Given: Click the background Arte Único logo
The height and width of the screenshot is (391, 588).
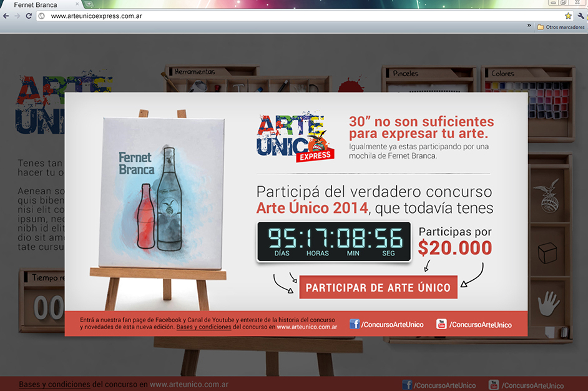Looking at the screenshot, I should (41, 103).
